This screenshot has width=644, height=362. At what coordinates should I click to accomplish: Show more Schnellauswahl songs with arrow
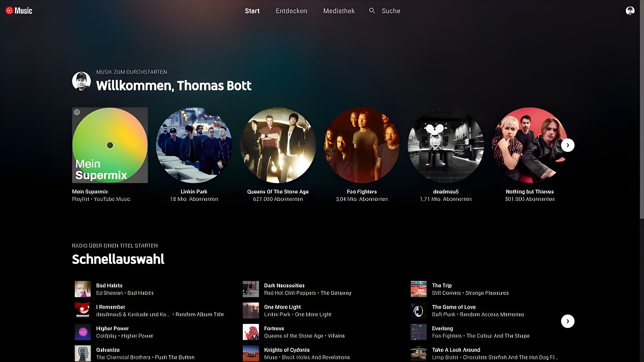567,321
